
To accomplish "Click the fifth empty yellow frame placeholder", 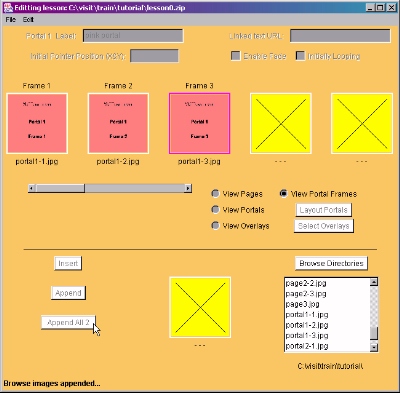I will [x=362, y=123].
